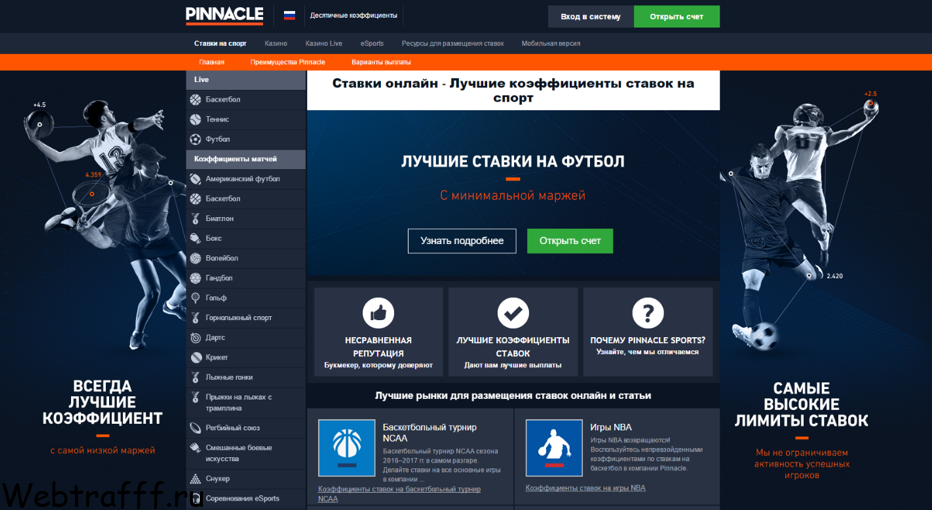This screenshot has height=510, width=932.
Task: Click Live sidebar section header
Action: pyautogui.click(x=245, y=80)
